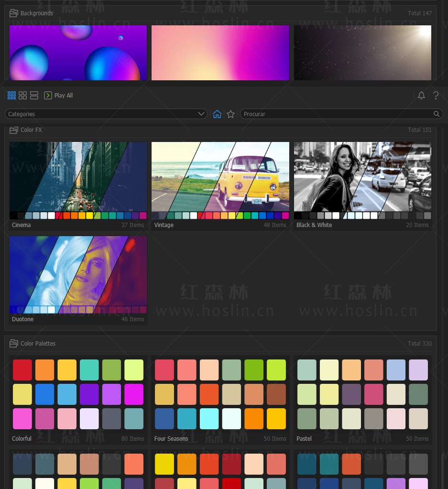Open the Black & White category
This screenshot has height=489, width=448.
coord(362,186)
